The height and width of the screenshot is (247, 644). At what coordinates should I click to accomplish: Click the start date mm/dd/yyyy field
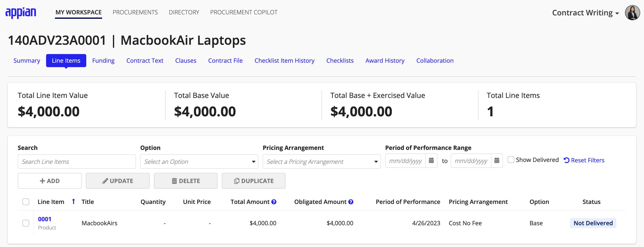pyautogui.click(x=405, y=161)
